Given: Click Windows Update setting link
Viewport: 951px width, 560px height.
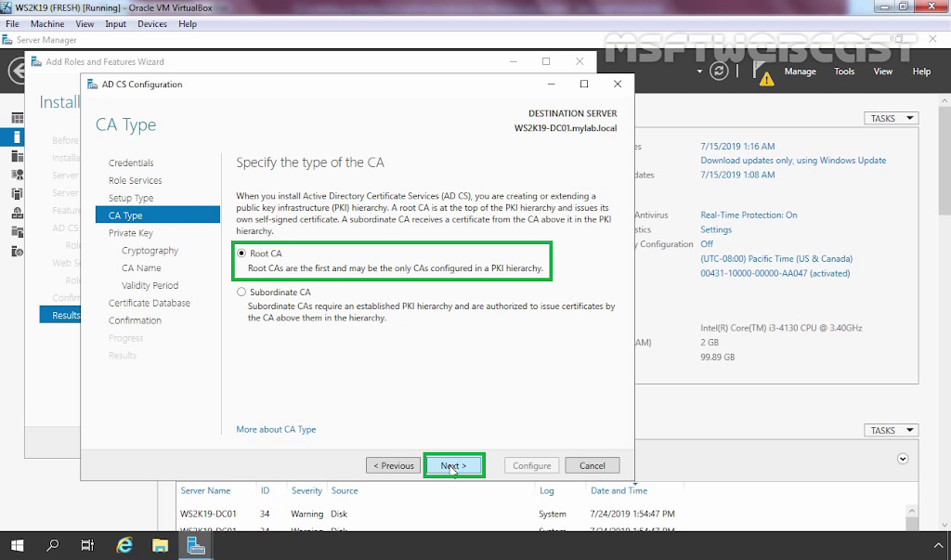Looking at the screenshot, I should [793, 160].
